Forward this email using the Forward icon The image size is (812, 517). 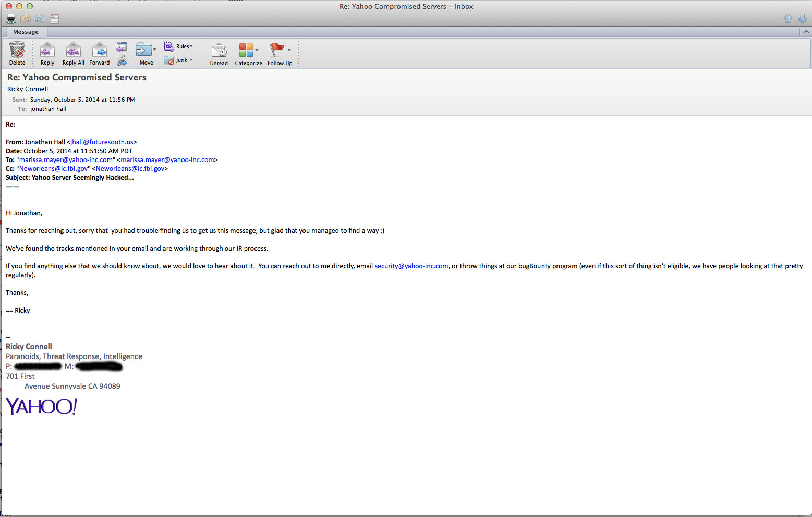click(99, 50)
